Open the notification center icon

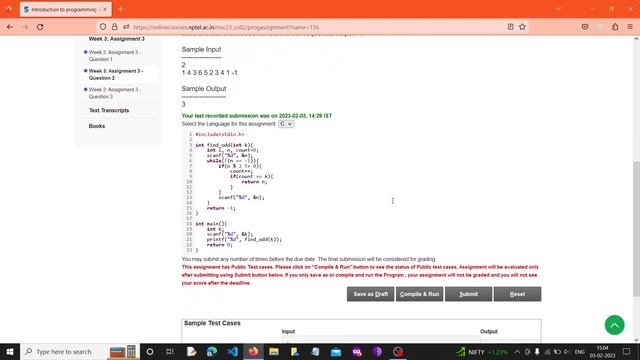coord(627,351)
